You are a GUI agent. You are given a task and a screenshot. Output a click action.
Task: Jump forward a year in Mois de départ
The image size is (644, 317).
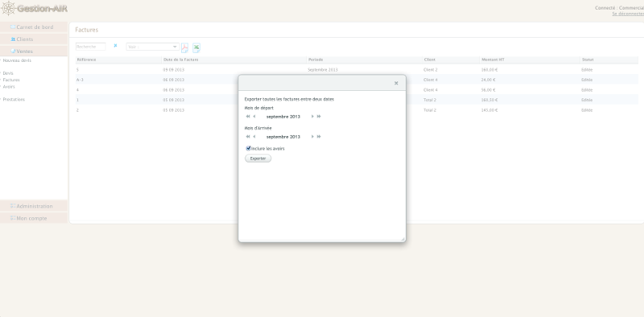(319, 117)
